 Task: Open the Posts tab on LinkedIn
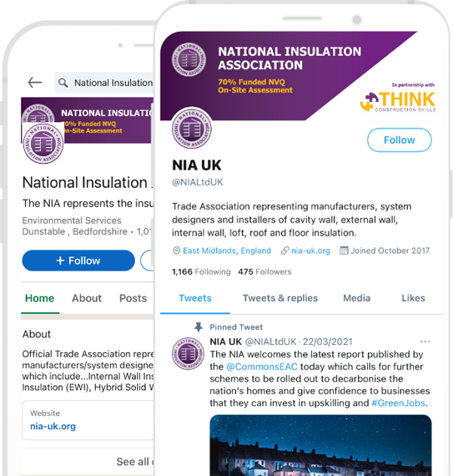(x=133, y=298)
